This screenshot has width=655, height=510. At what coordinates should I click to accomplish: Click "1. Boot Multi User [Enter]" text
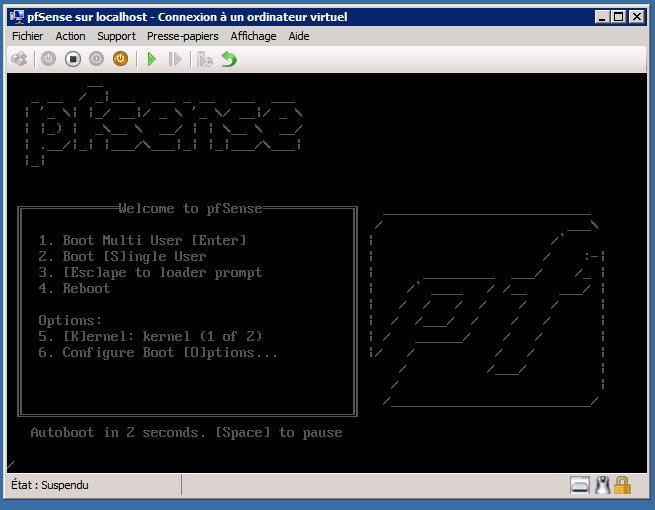pyautogui.click(x=142, y=241)
